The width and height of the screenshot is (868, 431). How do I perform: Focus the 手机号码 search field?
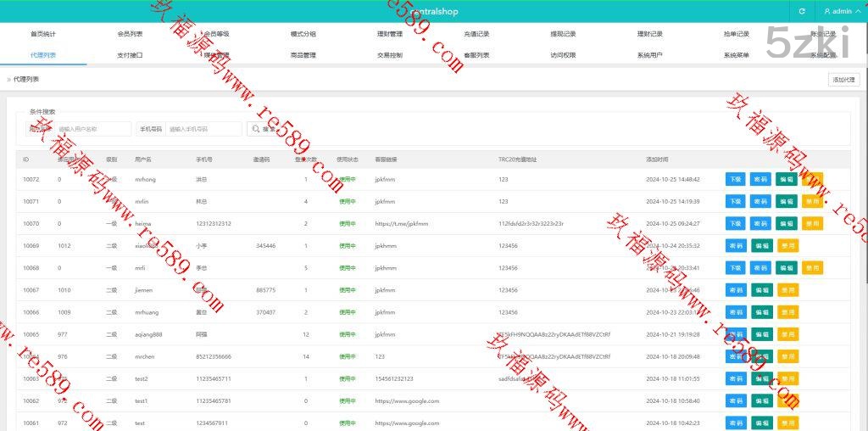coord(203,129)
